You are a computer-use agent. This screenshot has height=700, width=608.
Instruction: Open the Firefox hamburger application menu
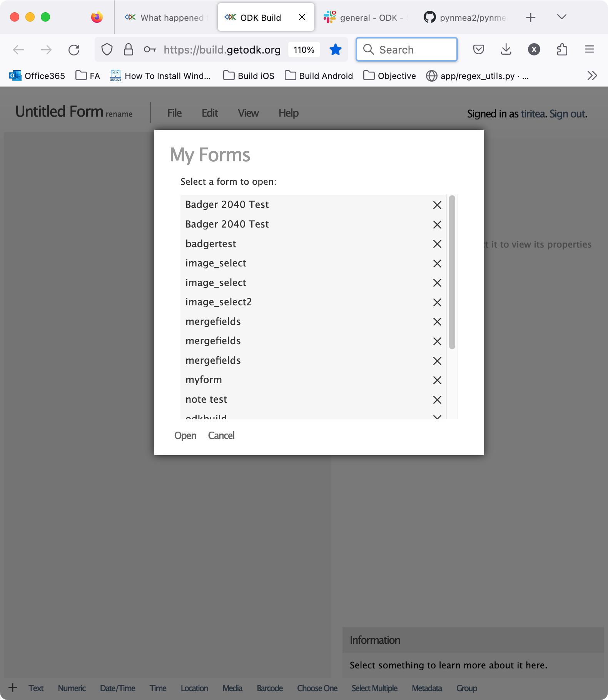(x=590, y=49)
